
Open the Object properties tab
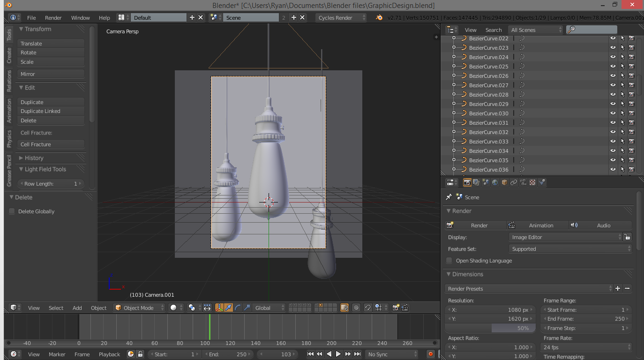[x=504, y=182]
